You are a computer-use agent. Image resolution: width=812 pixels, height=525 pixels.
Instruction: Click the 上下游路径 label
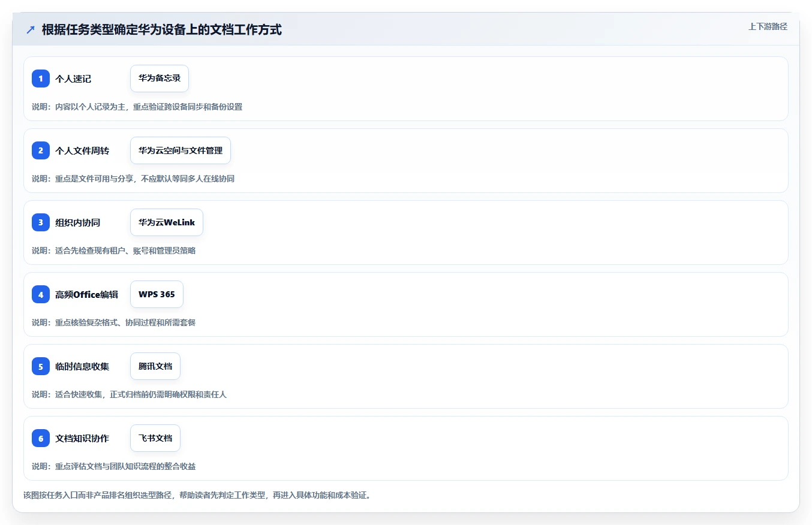(x=768, y=26)
